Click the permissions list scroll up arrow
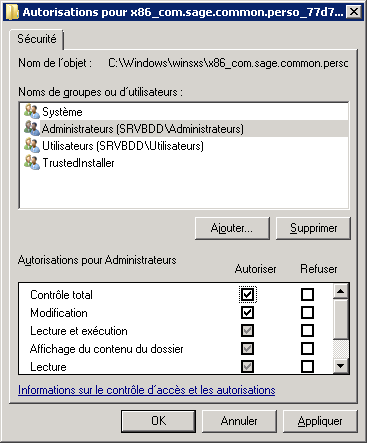The height and width of the screenshot is (443, 367). point(340,291)
